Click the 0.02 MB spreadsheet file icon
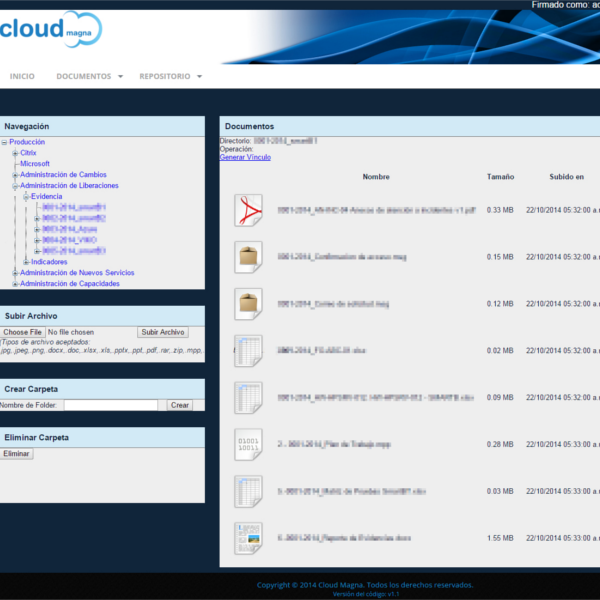This screenshot has height=600, width=600. (x=248, y=351)
